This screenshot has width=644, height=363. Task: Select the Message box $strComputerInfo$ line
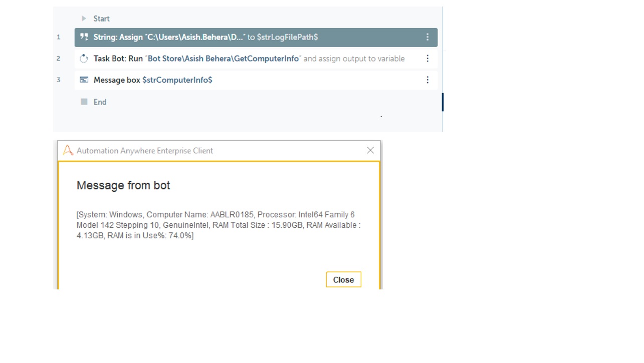coord(256,80)
